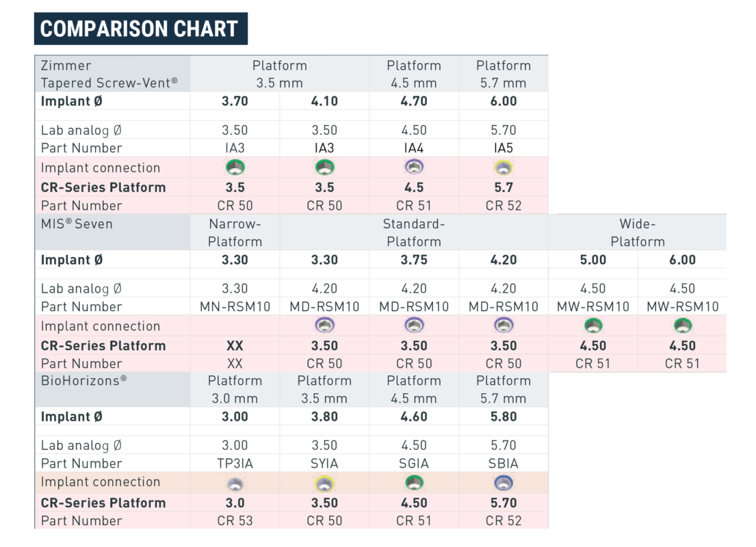
Task: Select the CR 53 part number
Action: [x=235, y=521]
